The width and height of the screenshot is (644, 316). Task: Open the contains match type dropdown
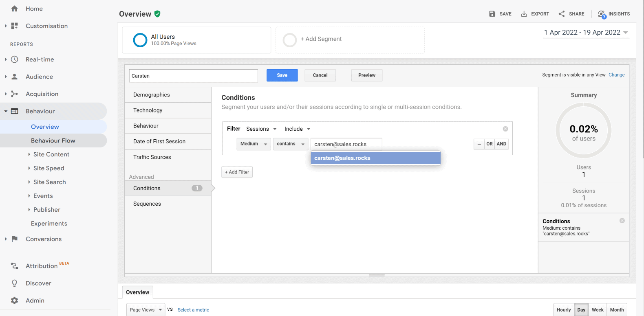290,144
